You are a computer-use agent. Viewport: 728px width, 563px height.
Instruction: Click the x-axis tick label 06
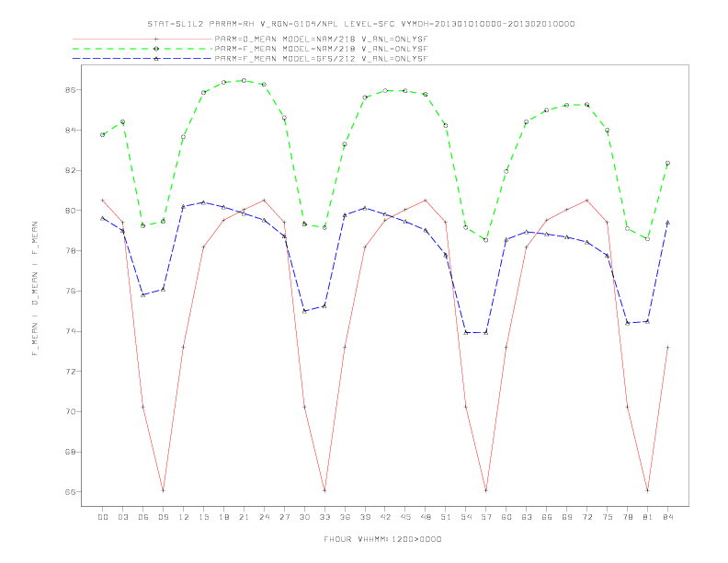[x=143, y=517]
